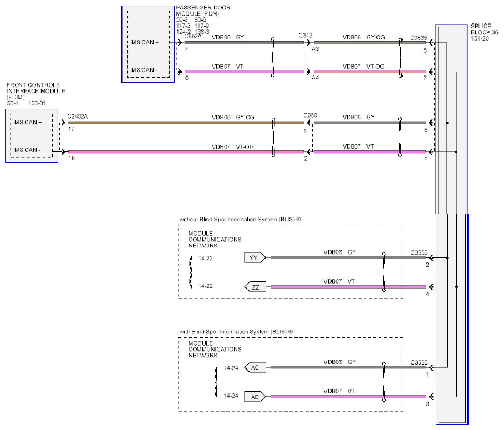Viewport: 504px width, 430px height.
Task: Click the C3535 label above pin 1
Action: point(419,363)
